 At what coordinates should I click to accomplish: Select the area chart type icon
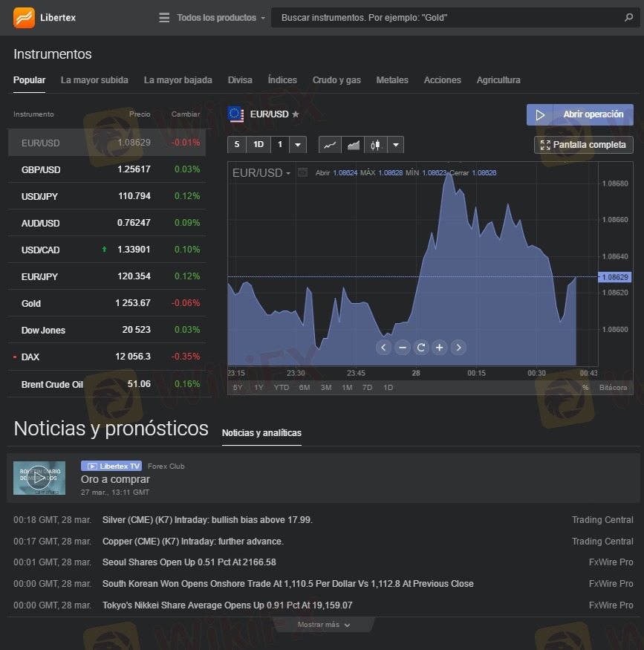[x=353, y=145]
